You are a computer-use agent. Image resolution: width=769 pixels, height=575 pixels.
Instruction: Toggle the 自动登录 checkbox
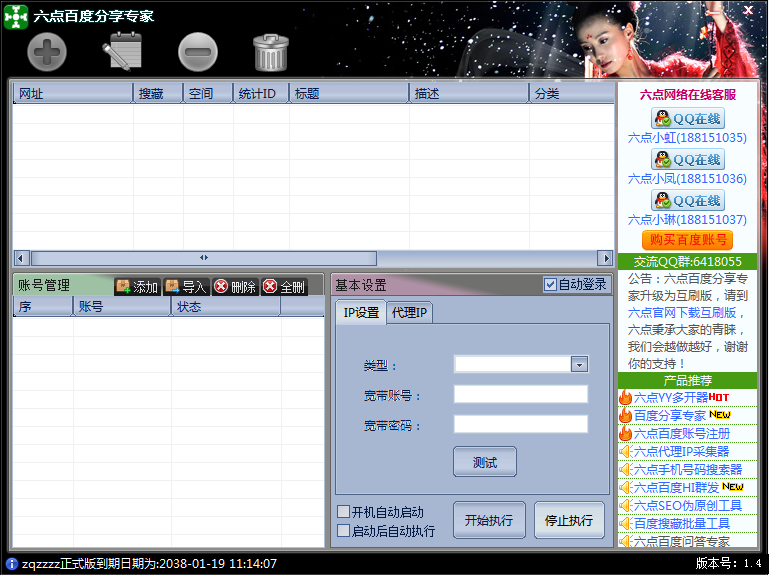550,284
